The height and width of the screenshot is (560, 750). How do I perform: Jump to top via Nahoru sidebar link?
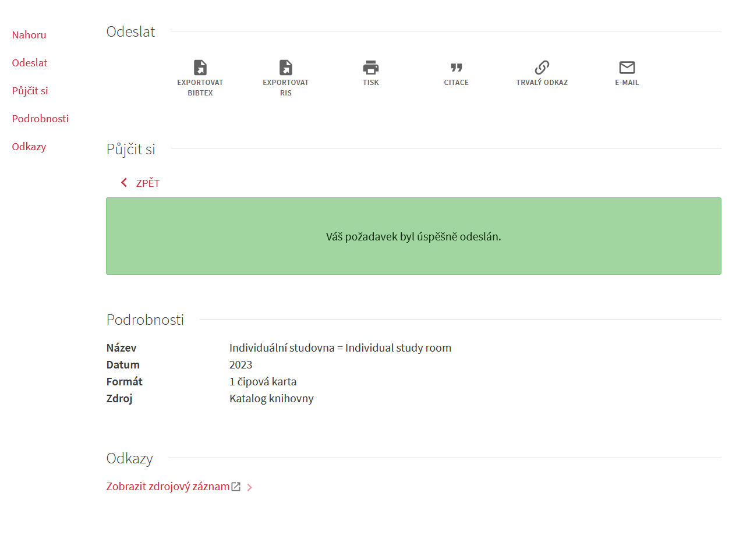coord(29,35)
